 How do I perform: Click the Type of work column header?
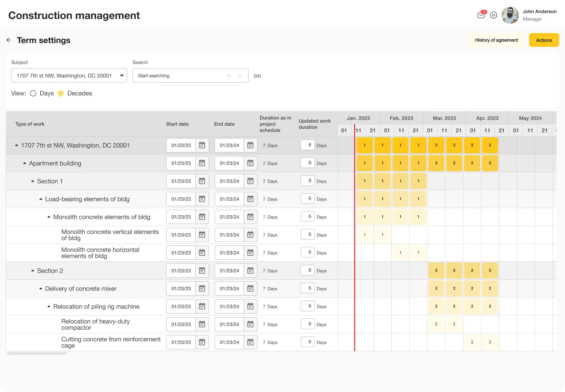(x=30, y=124)
